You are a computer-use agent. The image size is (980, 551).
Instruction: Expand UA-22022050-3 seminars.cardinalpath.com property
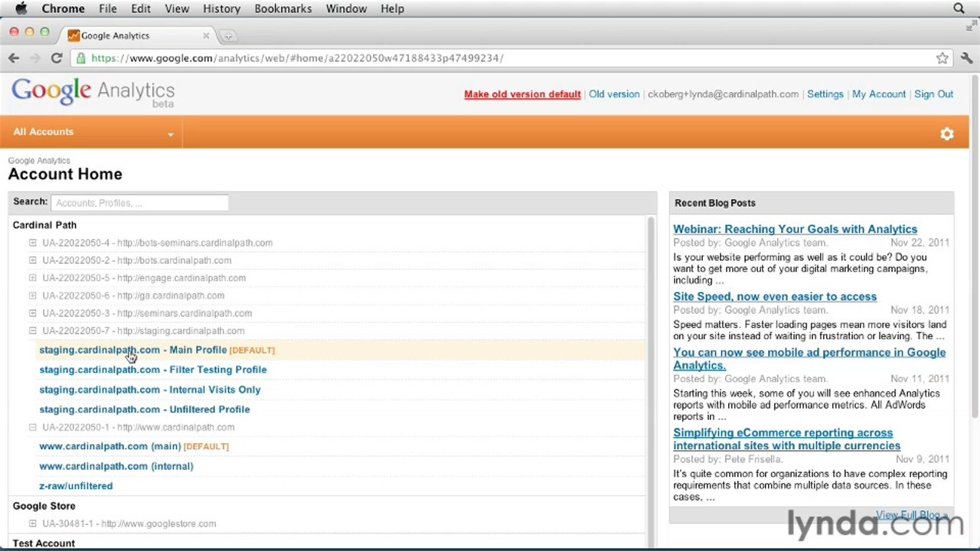33,313
